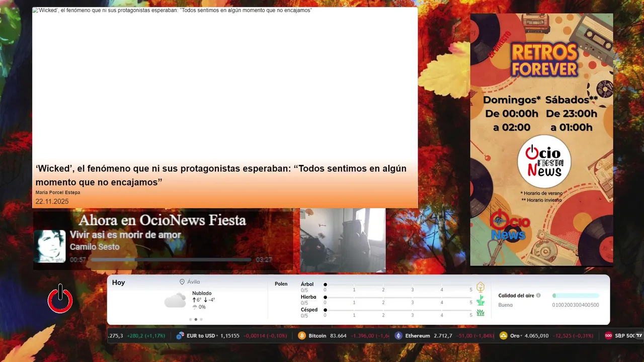Click the Bitcoin price '83.664'
Viewport: 644px width, 362px height.
[x=338, y=336]
